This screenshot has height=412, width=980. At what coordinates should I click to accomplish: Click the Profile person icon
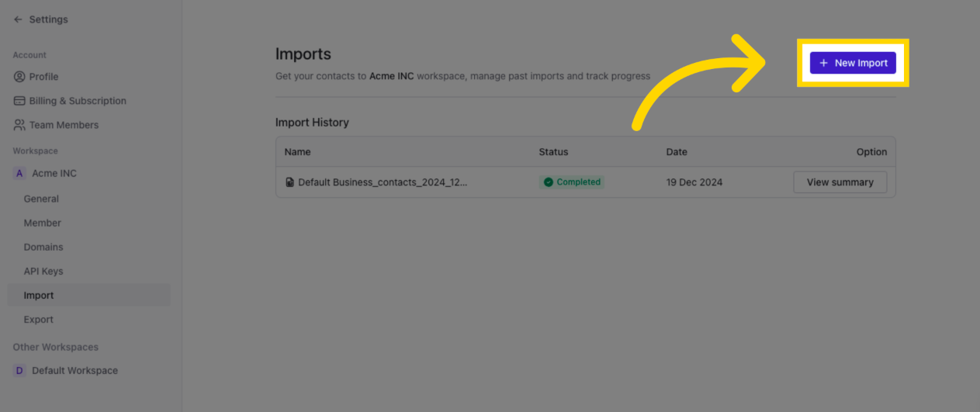tap(19, 77)
